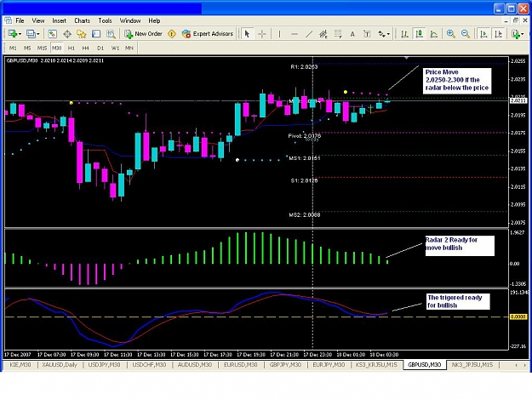The image size is (532, 399).
Task: Select the Crosshair tool
Action: (262, 34)
